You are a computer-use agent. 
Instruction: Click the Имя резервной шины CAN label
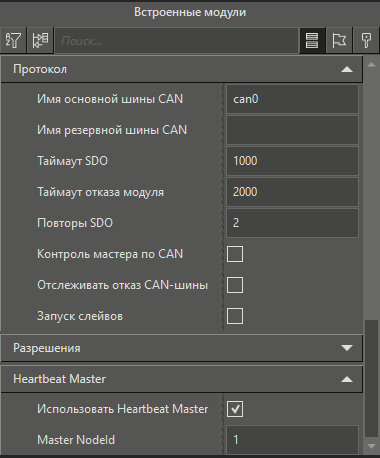pos(112,130)
